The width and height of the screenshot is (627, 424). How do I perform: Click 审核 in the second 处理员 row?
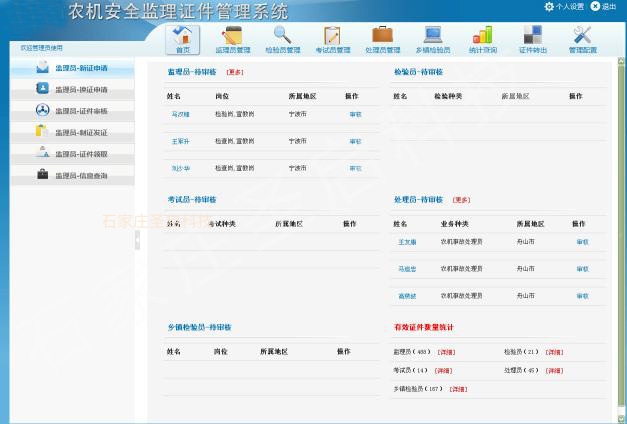[582, 269]
